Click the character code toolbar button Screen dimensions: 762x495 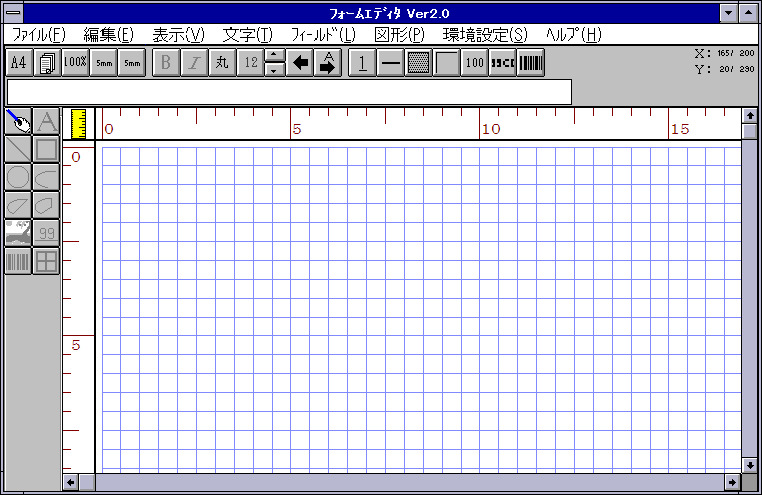point(503,62)
